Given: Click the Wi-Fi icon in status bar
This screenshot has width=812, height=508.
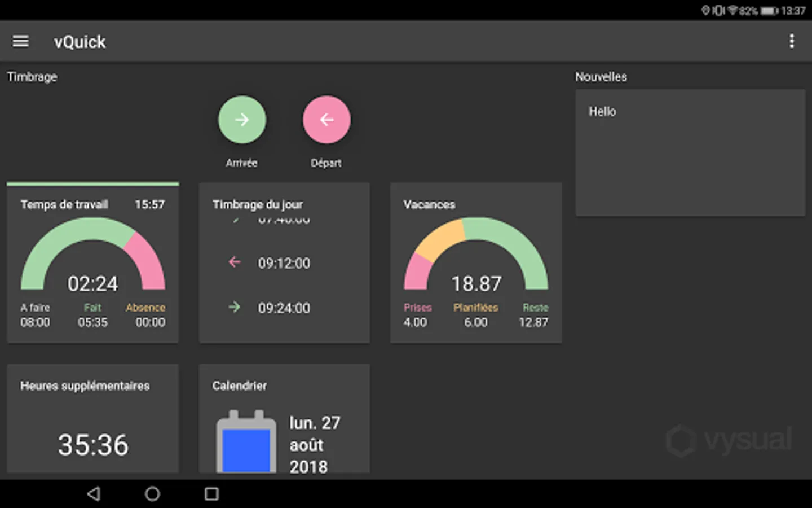Looking at the screenshot, I should point(732,10).
